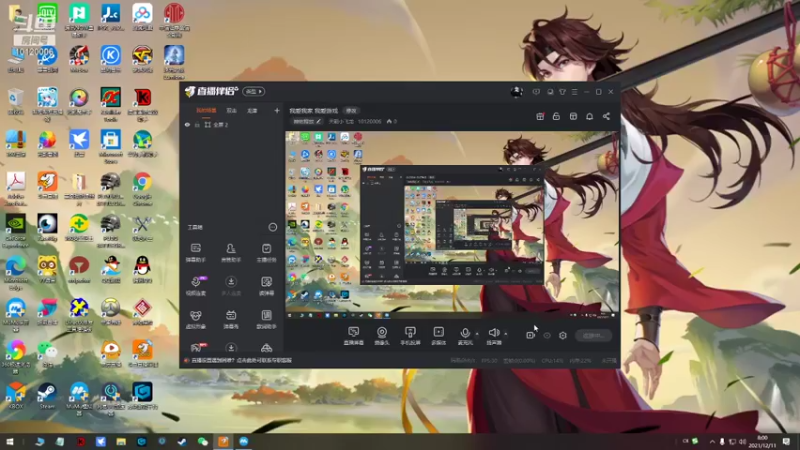Start recording with the record icon
800x450 pixels.
click(x=531, y=335)
